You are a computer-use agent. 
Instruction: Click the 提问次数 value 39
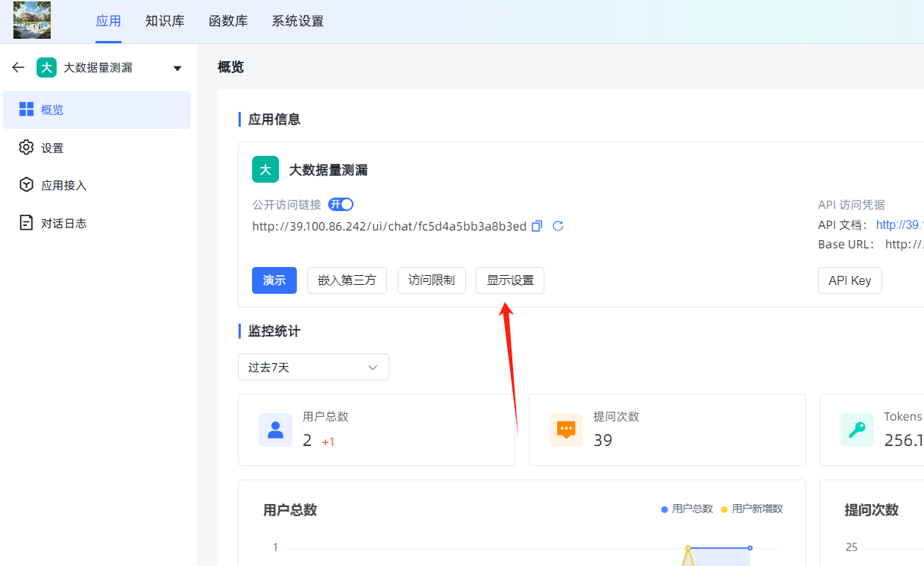click(x=603, y=441)
